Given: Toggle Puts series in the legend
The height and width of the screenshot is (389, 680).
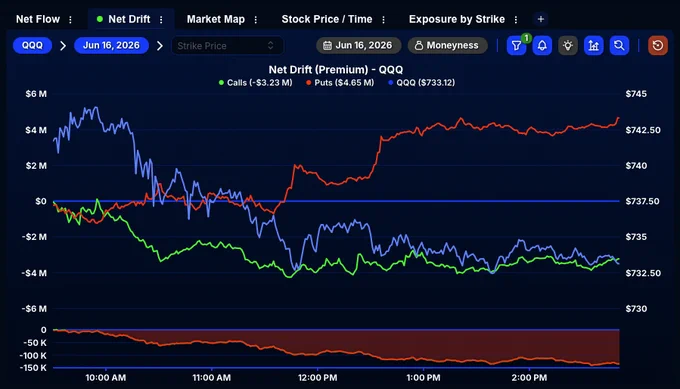Looking at the screenshot, I should [340, 82].
